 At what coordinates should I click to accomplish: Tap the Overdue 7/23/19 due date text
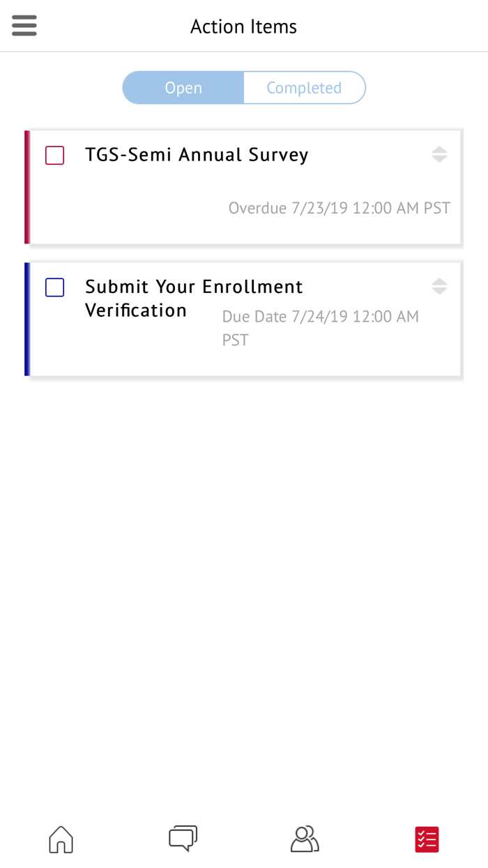pos(339,207)
